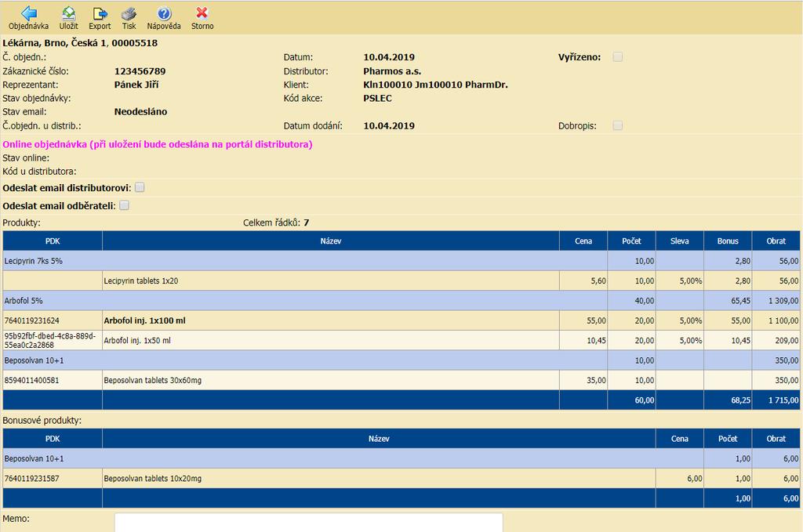Click the Obrat header in the Produkty table
The height and width of the screenshot is (532, 803).
click(x=776, y=241)
